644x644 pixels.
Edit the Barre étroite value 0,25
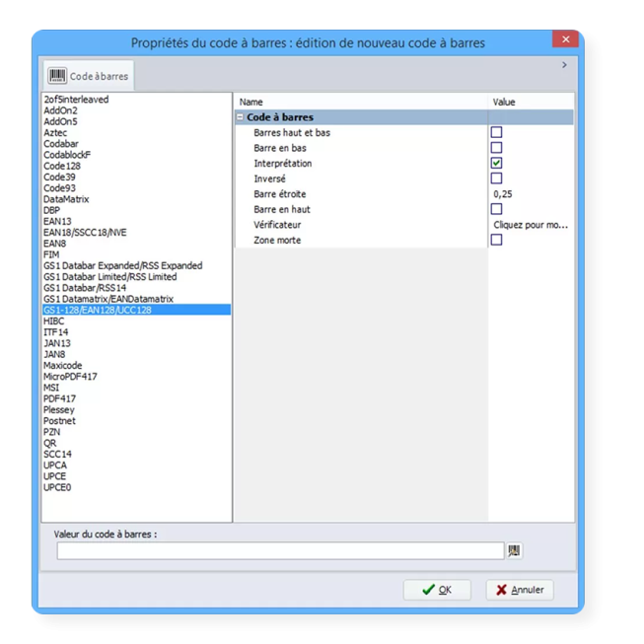531,194
